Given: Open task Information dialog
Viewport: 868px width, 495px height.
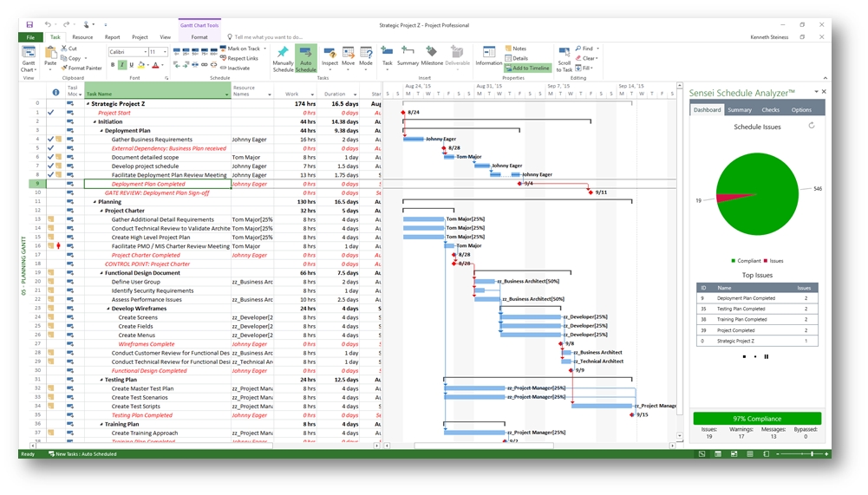Looking at the screenshot, I should [x=488, y=56].
